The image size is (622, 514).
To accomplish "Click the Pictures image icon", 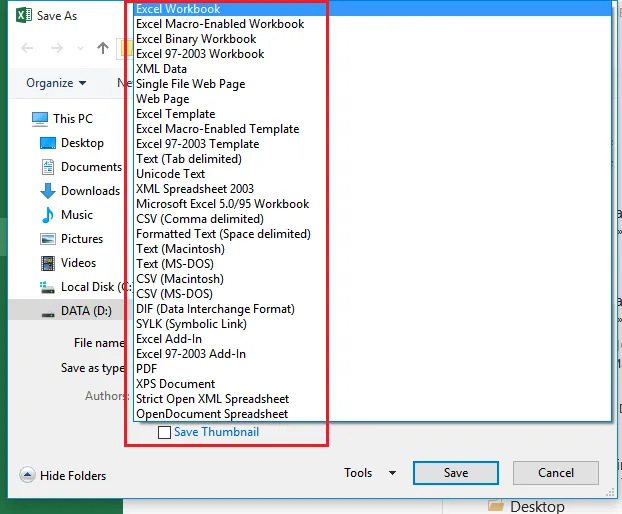I will [48, 239].
